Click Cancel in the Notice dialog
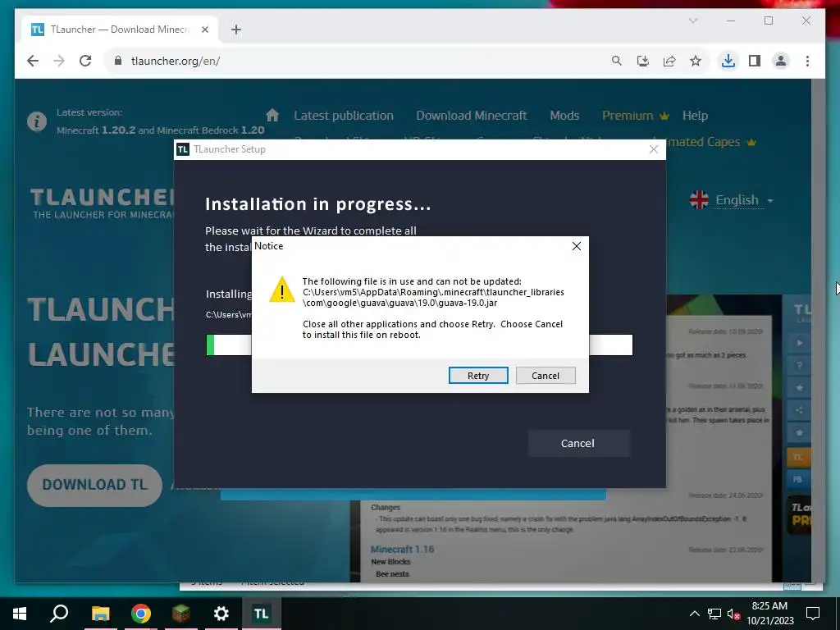This screenshot has height=630, width=840. (546, 376)
